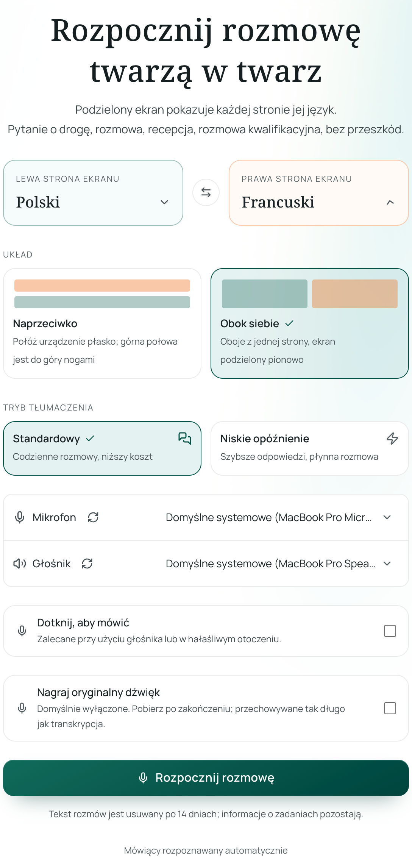Swap left and right screen languages

click(206, 192)
